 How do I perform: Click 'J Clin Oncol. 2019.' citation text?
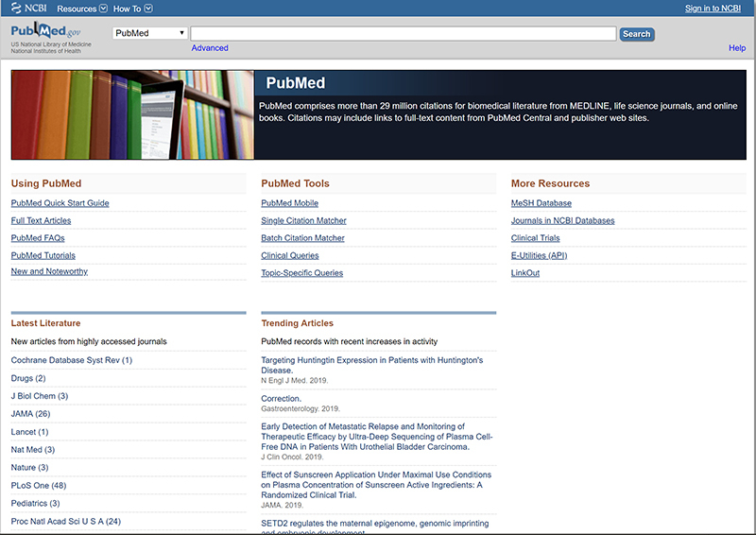(x=292, y=457)
